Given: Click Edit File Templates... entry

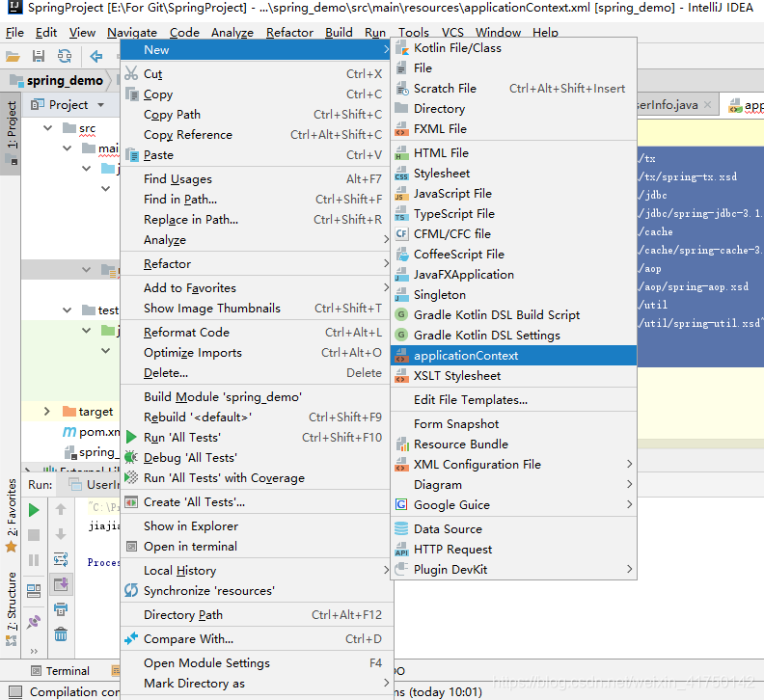Looking at the screenshot, I should click(x=513, y=400).
